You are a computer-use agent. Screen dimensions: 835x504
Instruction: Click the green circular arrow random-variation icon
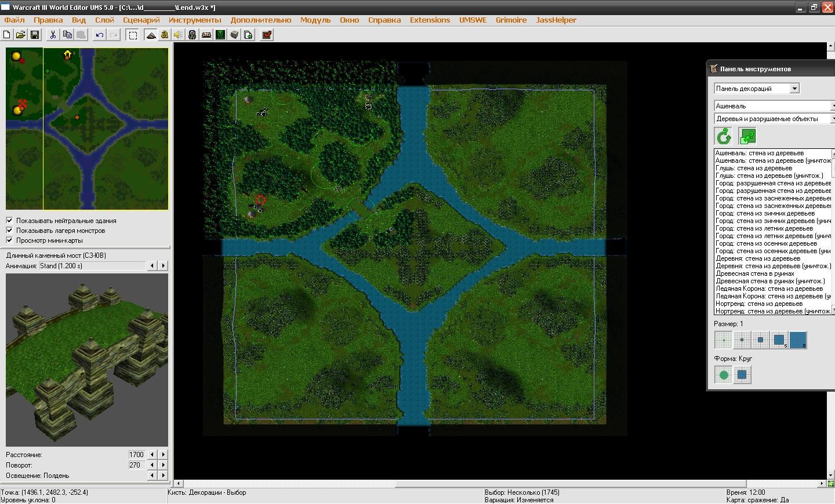(x=724, y=137)
